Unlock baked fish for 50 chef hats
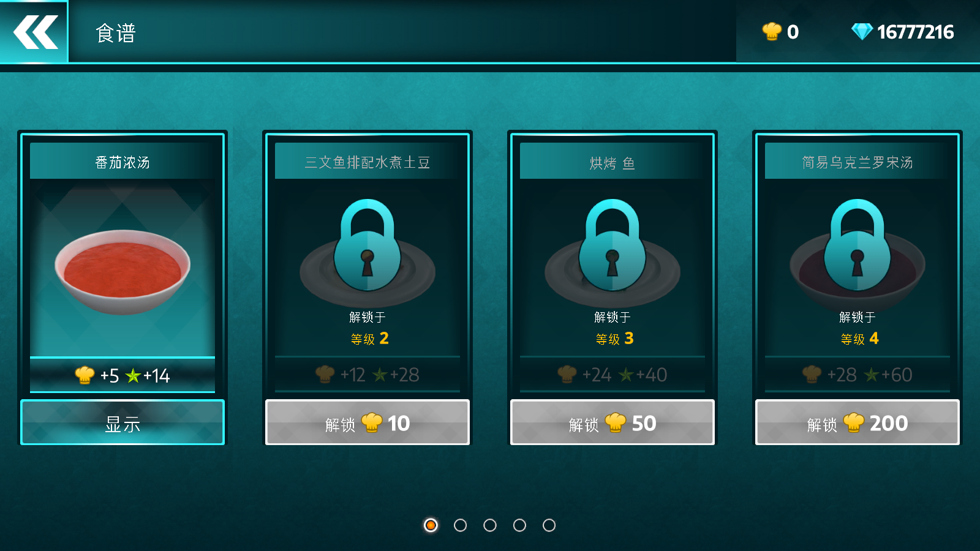The height and width of the screenshot is (551, 980). (612, 422)
